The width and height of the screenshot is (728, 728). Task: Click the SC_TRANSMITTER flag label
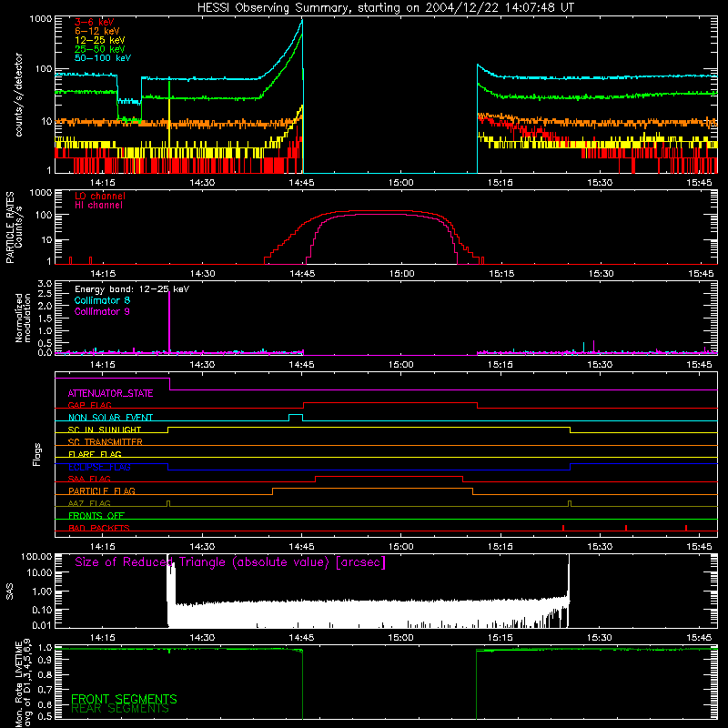click(105, 442)
